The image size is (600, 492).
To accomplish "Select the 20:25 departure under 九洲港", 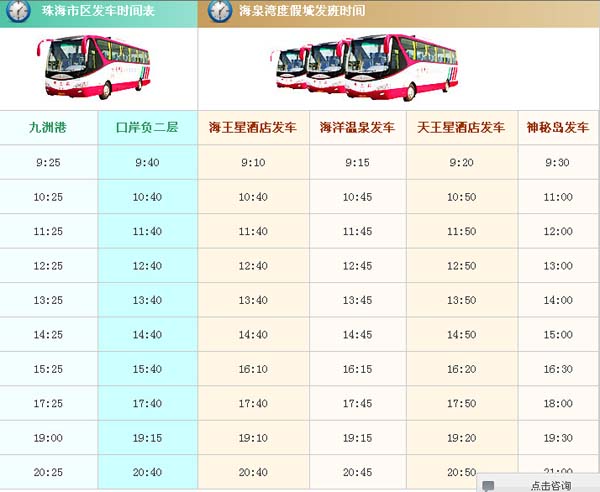I will point(48,472).
